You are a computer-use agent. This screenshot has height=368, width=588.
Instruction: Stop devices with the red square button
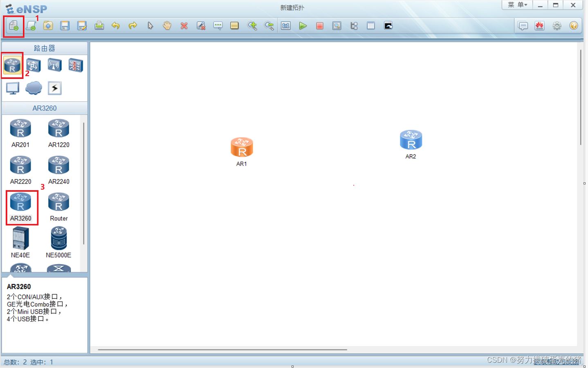pyautogui.click(x=320, y=26)
